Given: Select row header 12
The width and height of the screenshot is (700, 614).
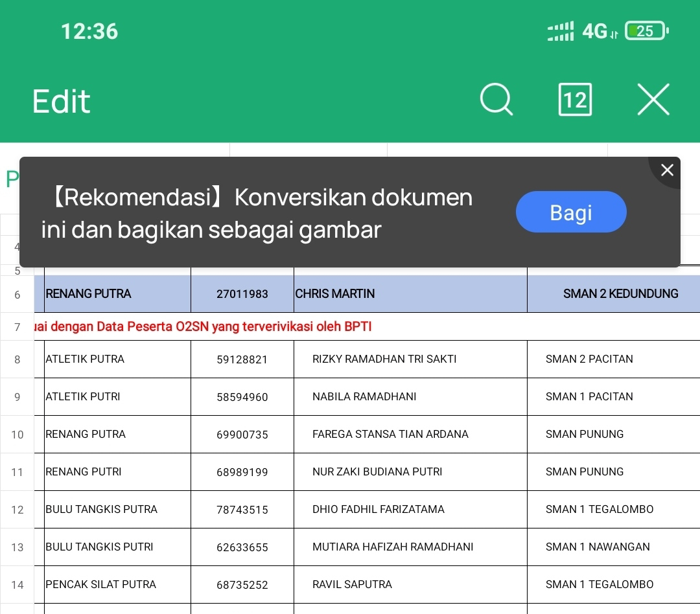Looking at the screenshot, I should coord(17,510).
